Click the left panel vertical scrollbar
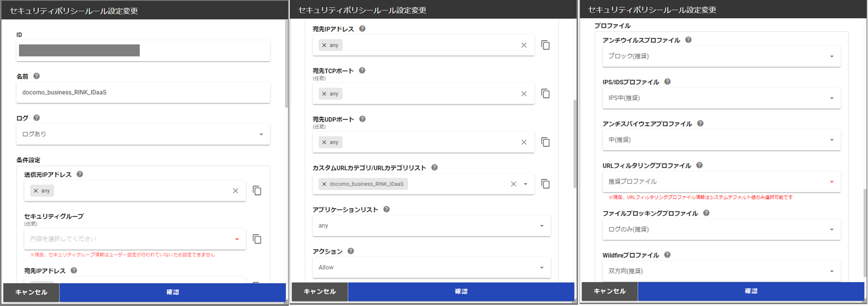868x306 pixels. click(x=287, y=64)
